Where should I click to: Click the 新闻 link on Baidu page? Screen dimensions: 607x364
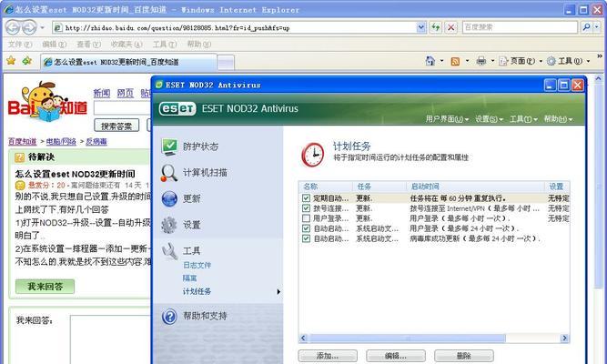tap(102, 93)
